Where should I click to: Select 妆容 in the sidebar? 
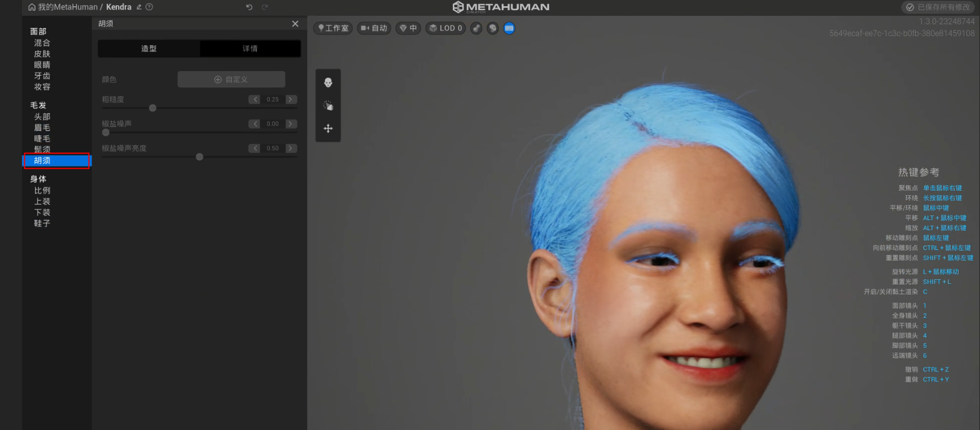click(x=42, y=87)
